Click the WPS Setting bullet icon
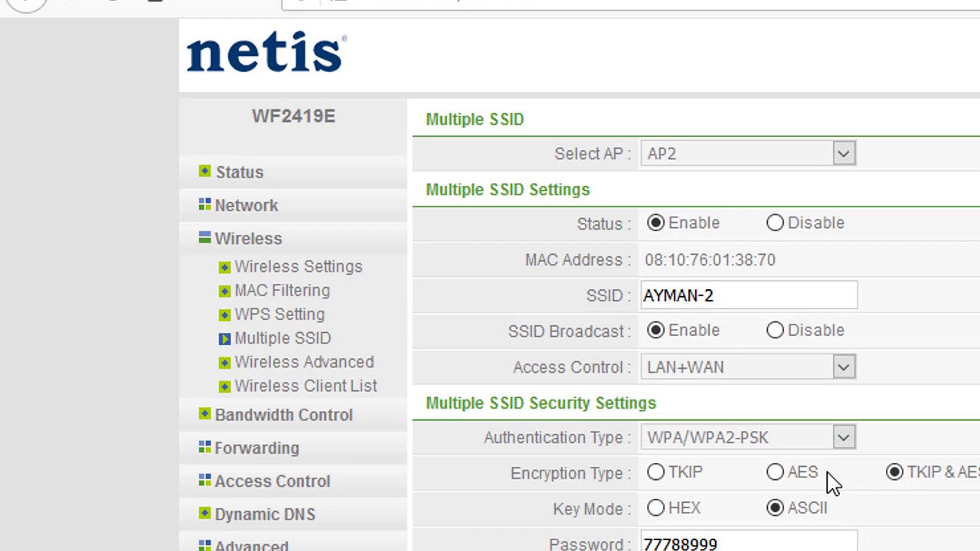 (x=224, y=315)
